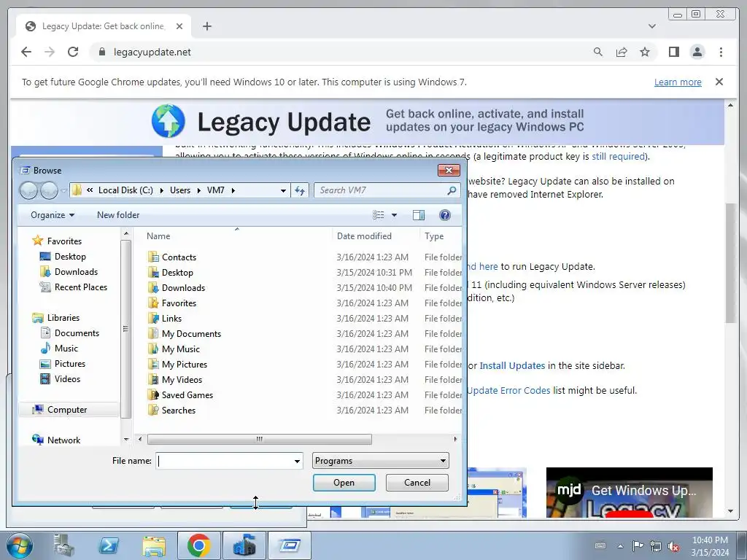Screen dimensions: 747x560
Task: Click the Legacy Update globe logo
Action: (169, 121)
